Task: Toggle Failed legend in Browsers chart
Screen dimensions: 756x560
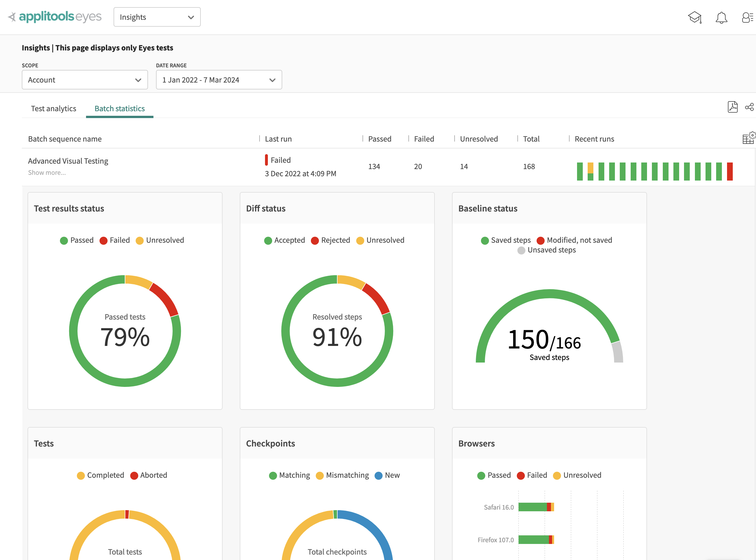Action: [532, 475]
